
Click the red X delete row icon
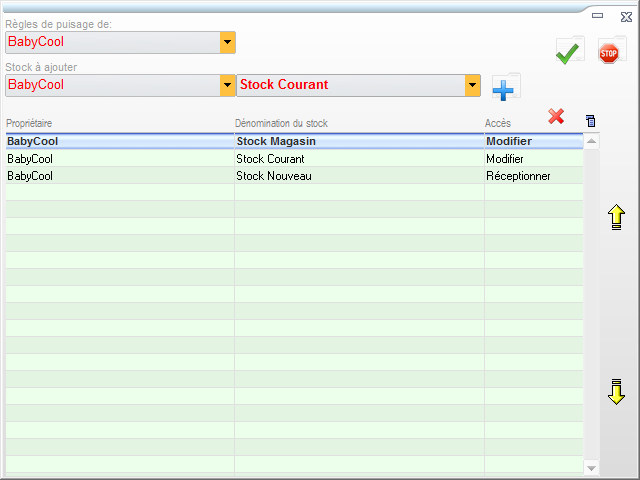(x=556, y=117)
